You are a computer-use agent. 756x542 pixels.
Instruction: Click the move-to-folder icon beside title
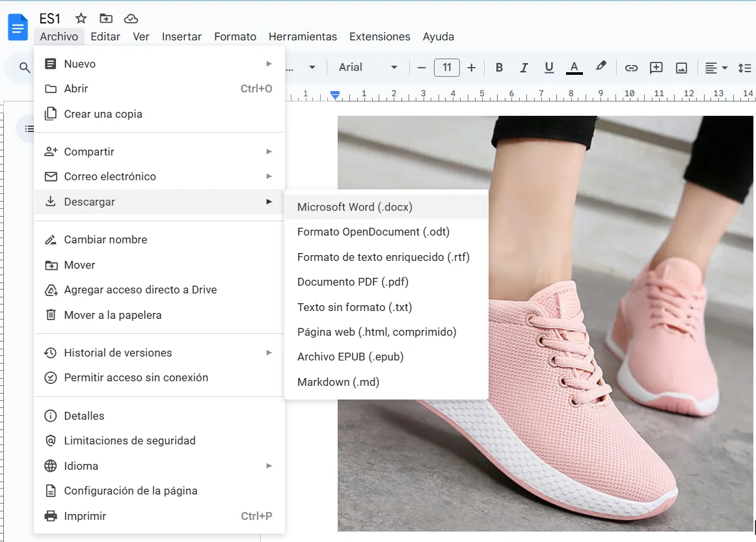tap(106, 18)
